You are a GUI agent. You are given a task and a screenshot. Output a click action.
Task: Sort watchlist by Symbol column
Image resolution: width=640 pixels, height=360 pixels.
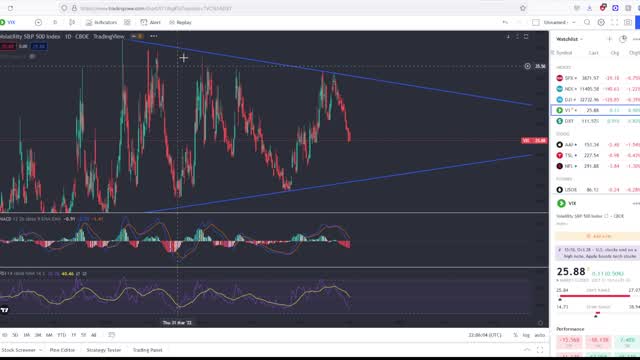[564, 53]
